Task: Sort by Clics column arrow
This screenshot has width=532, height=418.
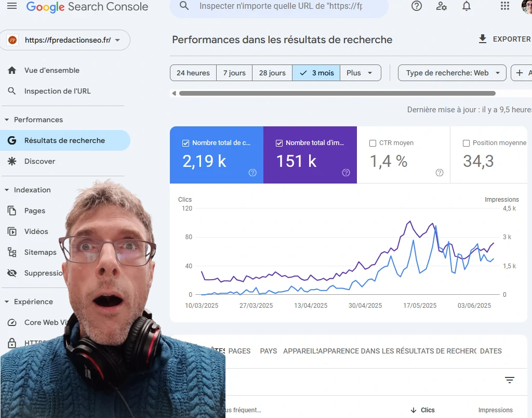Action: pyautogui.click(x=414, y=410)
